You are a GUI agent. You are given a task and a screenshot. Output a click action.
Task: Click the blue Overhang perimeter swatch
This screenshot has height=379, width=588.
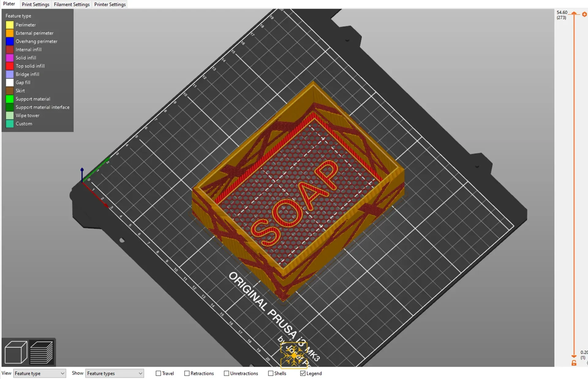(10, 41)
